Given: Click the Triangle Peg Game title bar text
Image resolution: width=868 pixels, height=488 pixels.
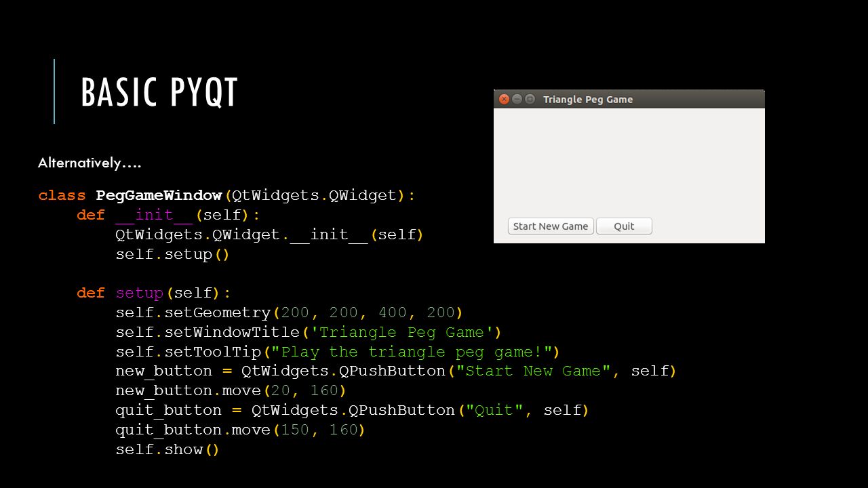Looking at the screenshot, I should point(588,99).
